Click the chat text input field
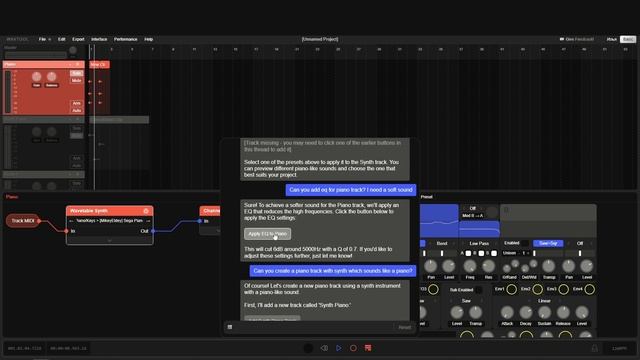This screenshot has height=360, width=640. click(x=313, y=327)
